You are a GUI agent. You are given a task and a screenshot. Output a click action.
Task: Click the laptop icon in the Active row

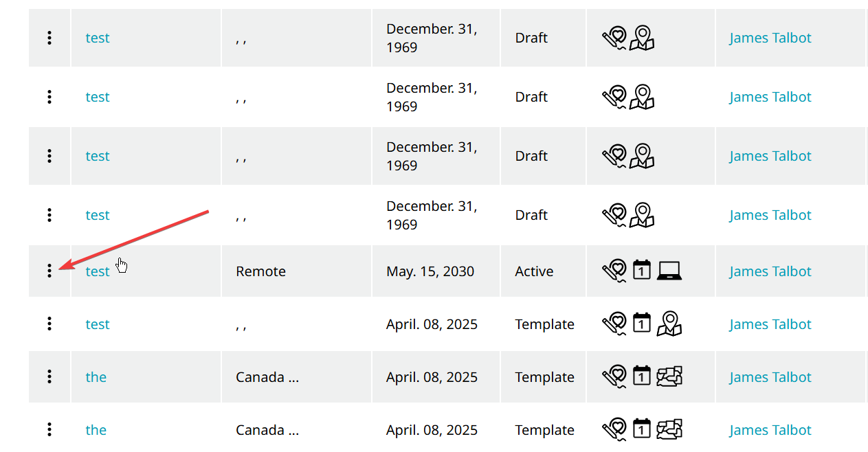(x=669, y=271)
